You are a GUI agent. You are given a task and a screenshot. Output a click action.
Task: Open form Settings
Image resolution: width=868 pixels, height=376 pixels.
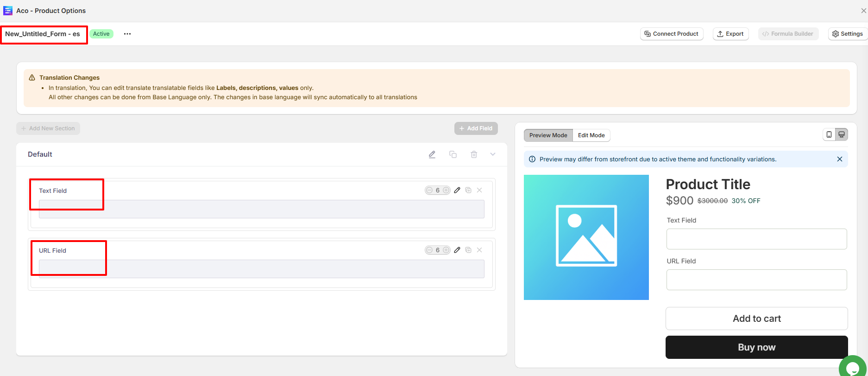pos(847,34)
